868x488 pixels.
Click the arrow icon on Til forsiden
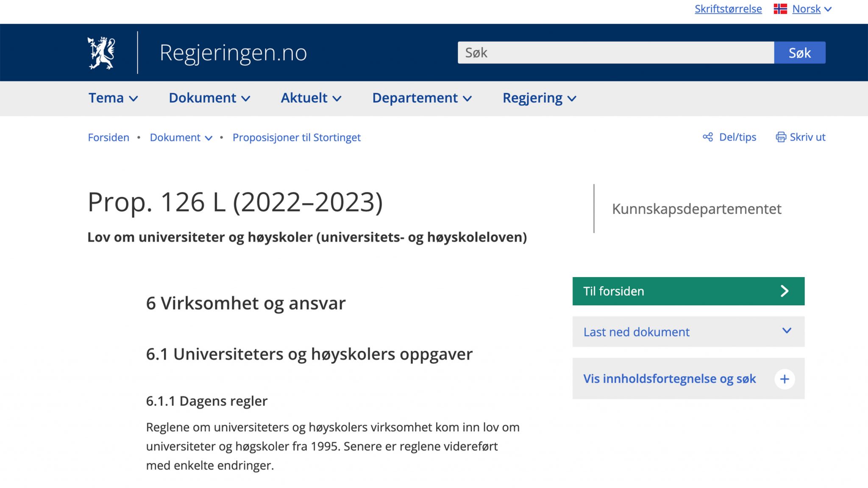click(x=784, y=291)
